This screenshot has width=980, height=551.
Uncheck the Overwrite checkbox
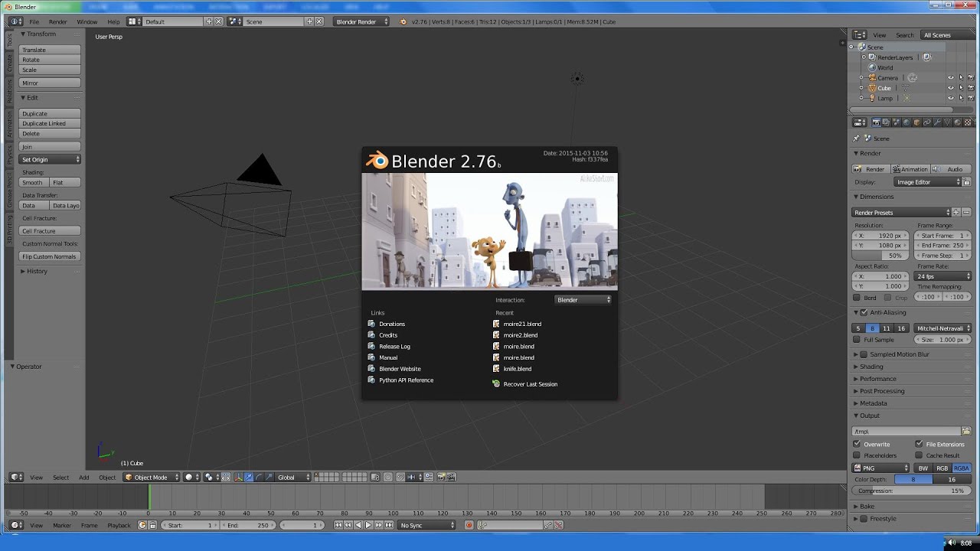[x=857, y=444]
